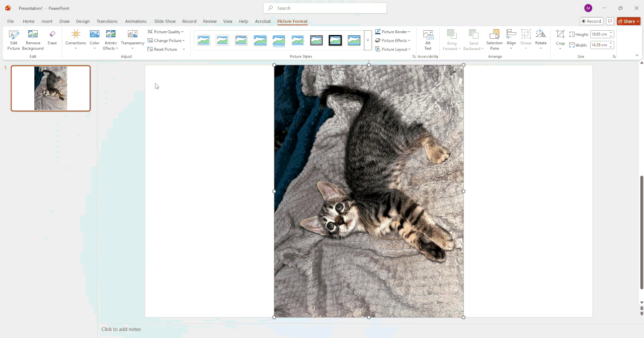The width and height of the screenshot is (644, 338).
Task: Open the Size dialog launcher
Action: [x=614, y=56]
